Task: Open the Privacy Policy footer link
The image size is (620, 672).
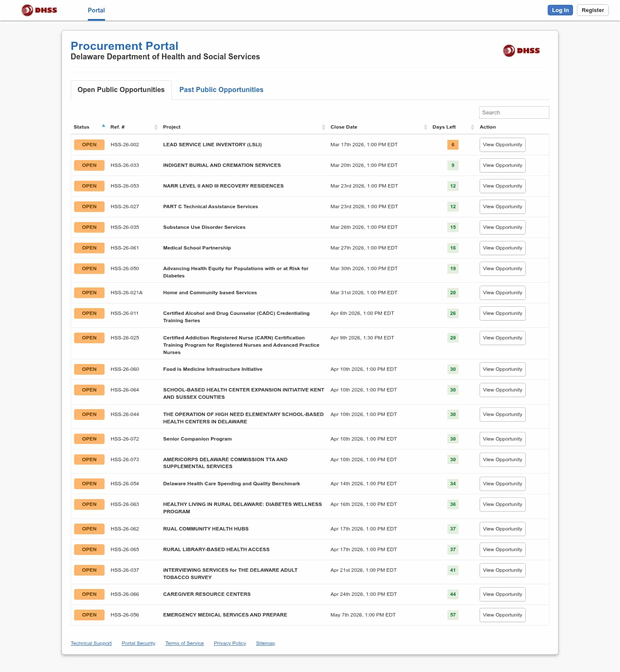Action: (x=229, y=644)
